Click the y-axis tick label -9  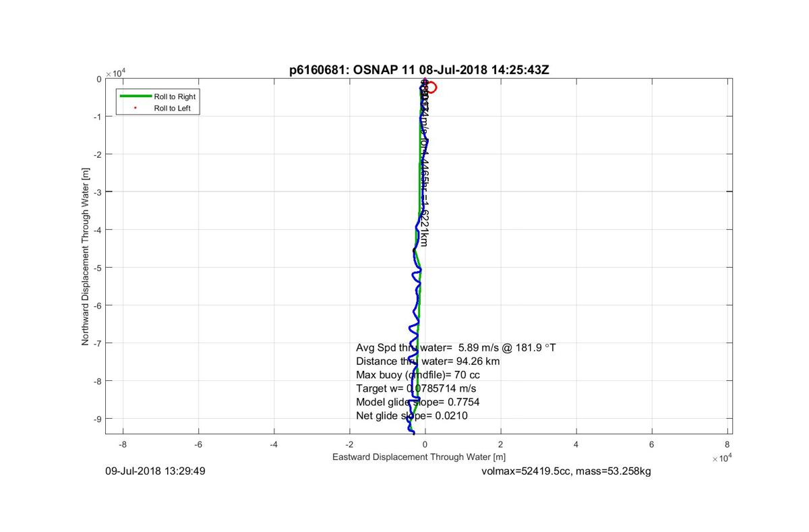point(97,419)
